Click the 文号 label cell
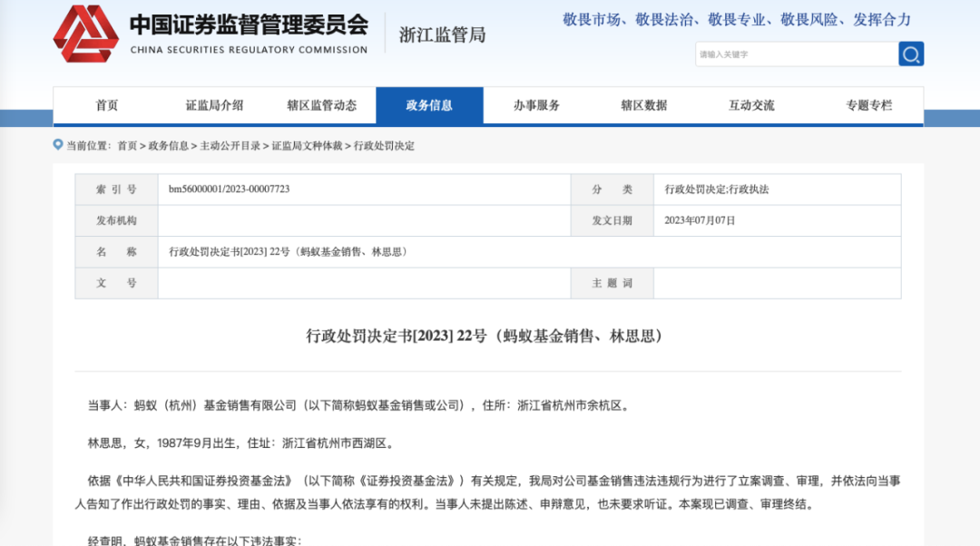Screen dimensions: 980x546 116,283
